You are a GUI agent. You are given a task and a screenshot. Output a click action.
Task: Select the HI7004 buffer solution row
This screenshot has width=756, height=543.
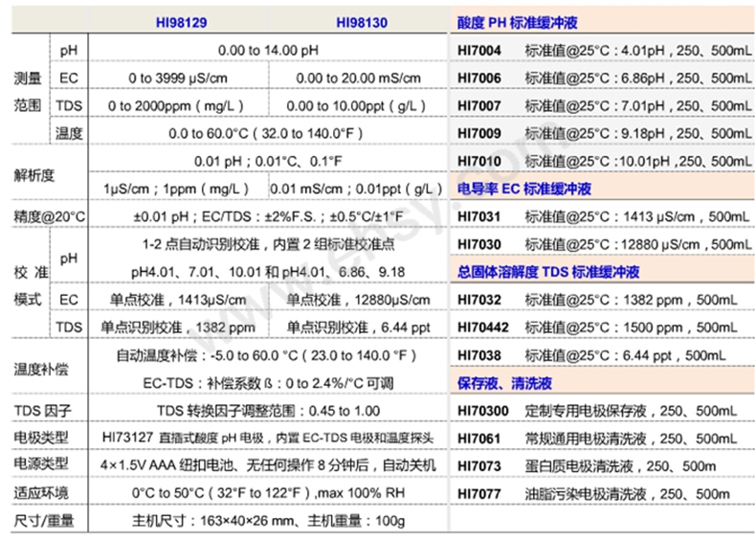[x=604, y=50]
